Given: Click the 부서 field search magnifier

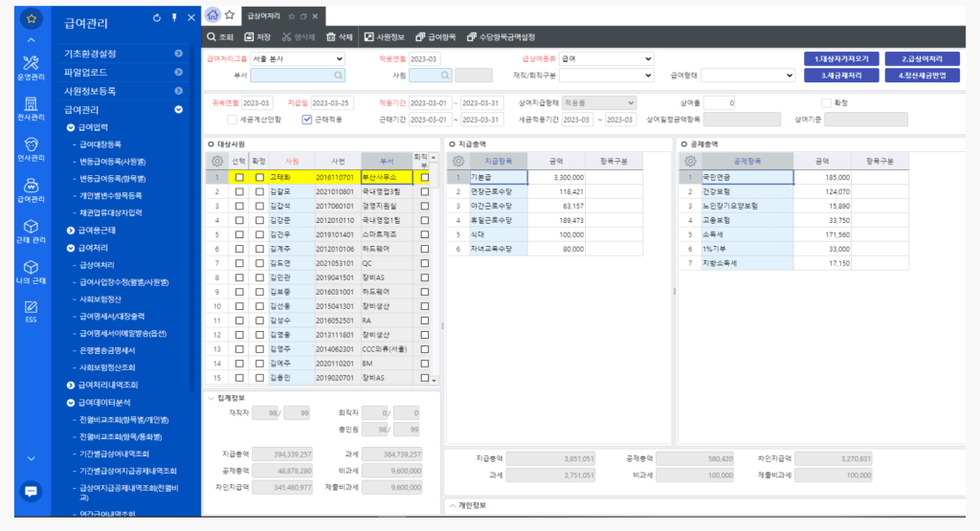Looking at the screenshot, I should [338, 76].
